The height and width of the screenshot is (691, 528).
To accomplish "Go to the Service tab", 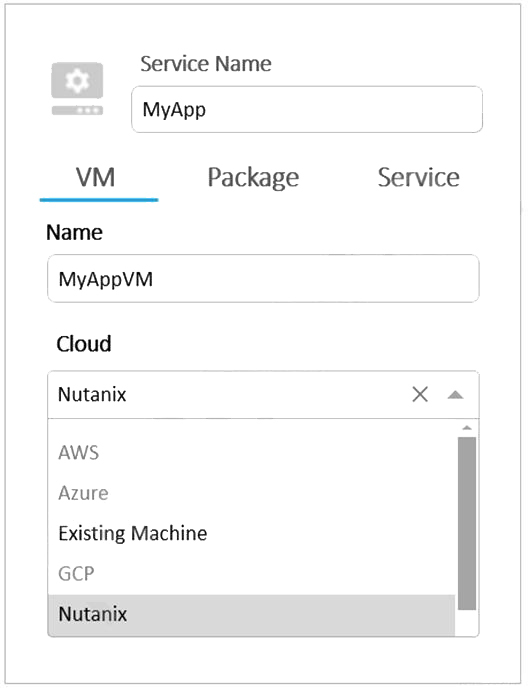I will (x=418, y=178).
